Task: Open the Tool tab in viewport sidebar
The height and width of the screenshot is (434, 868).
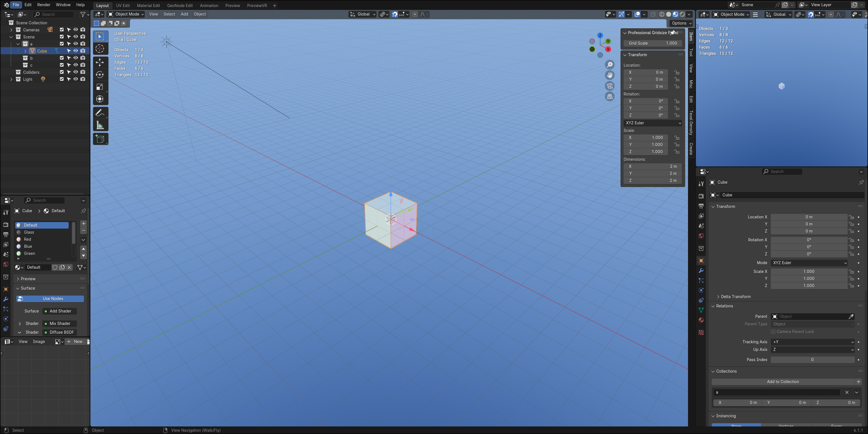Action: click(691, 52)
